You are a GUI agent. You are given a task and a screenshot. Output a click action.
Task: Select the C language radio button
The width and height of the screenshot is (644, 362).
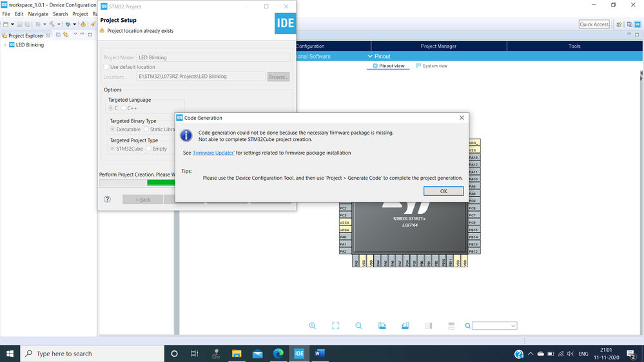(x=111, y=108)
